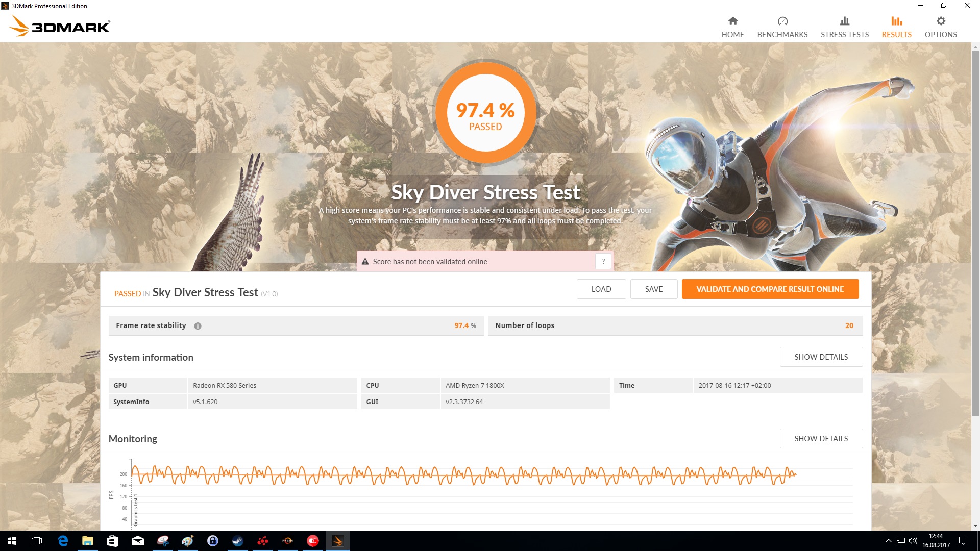Open Ryzen Master from the taskbar
980x551 pixels.
coord(287,541)
